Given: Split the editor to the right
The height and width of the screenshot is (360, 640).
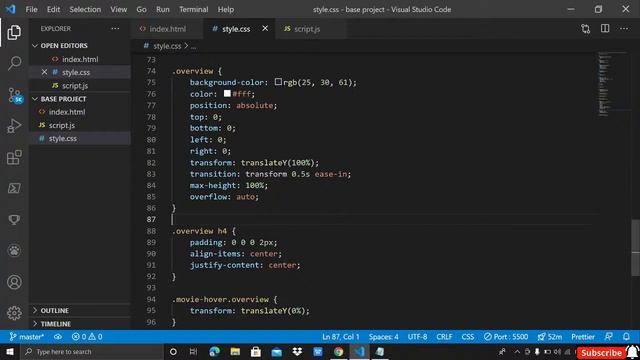Looking at the screenshot, I should point(605,29).
